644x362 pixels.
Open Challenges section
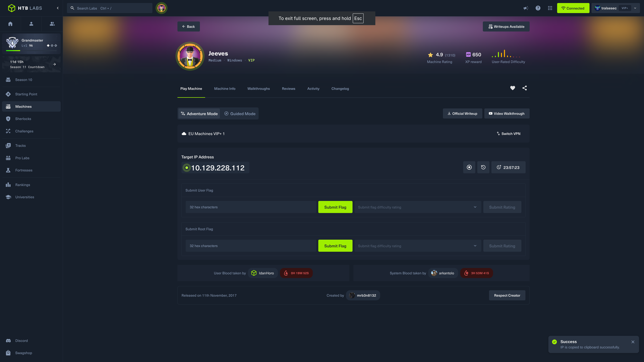31,131
